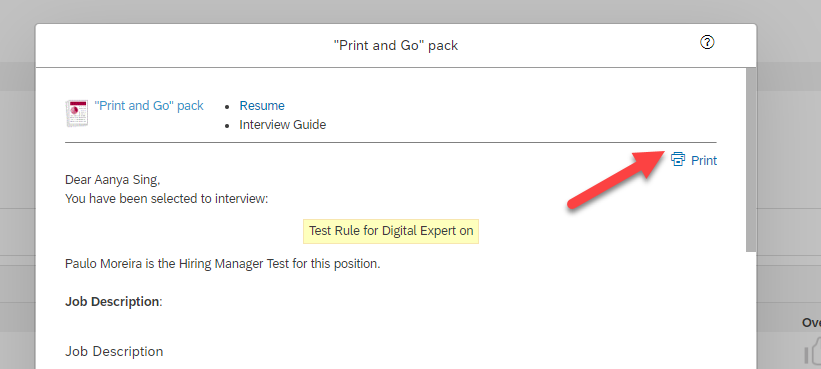The width and height of the screenshot is (821, 369).
Task: Open the Resume link
Action: 262,106
